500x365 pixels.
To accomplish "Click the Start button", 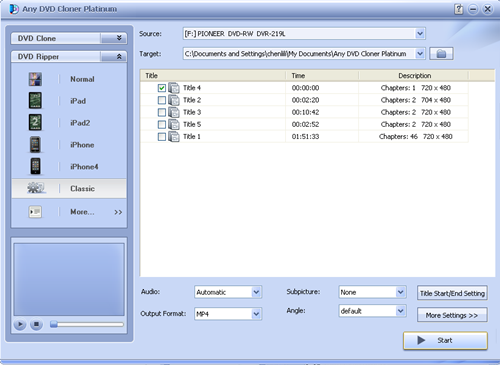I will (445, 340).
